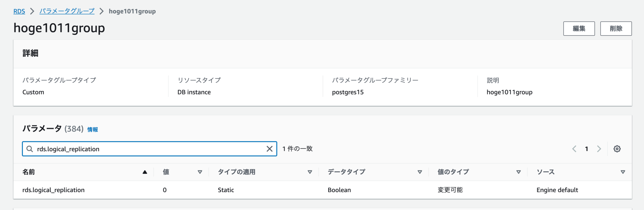The height and width of the screenshot is (210, 644).
Task: Click the Boolean data type cell
Action: tap(339, 190)
